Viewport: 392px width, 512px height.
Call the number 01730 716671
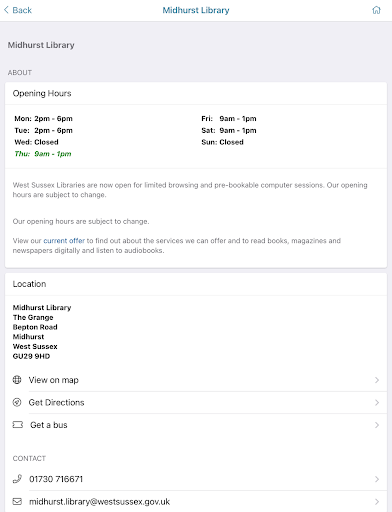[196, 479]
